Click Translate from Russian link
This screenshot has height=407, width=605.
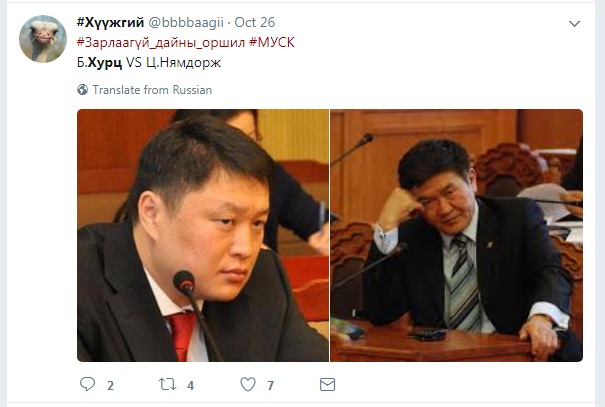click(152, 90)
